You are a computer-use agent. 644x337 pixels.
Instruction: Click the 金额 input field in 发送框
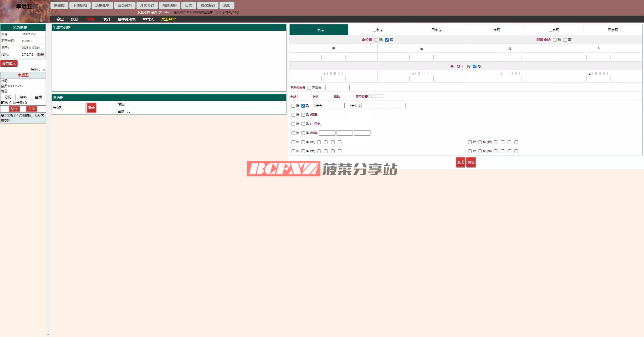[x=74, y=108]
